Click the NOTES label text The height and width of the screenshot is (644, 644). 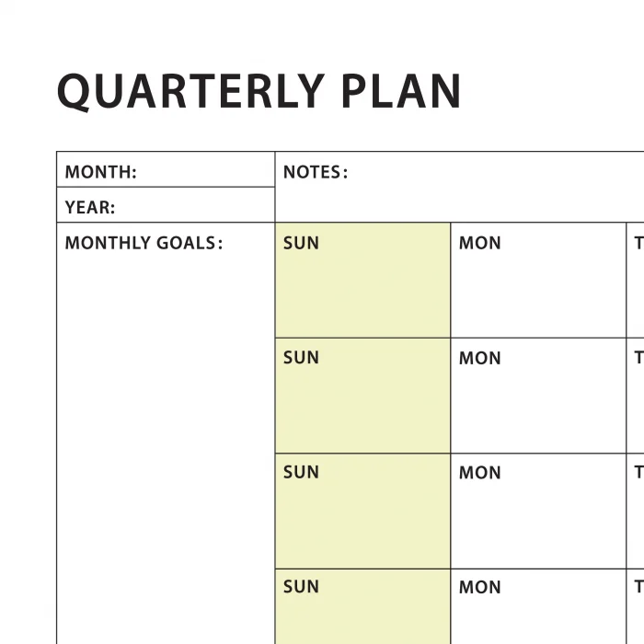coord(315,172)
